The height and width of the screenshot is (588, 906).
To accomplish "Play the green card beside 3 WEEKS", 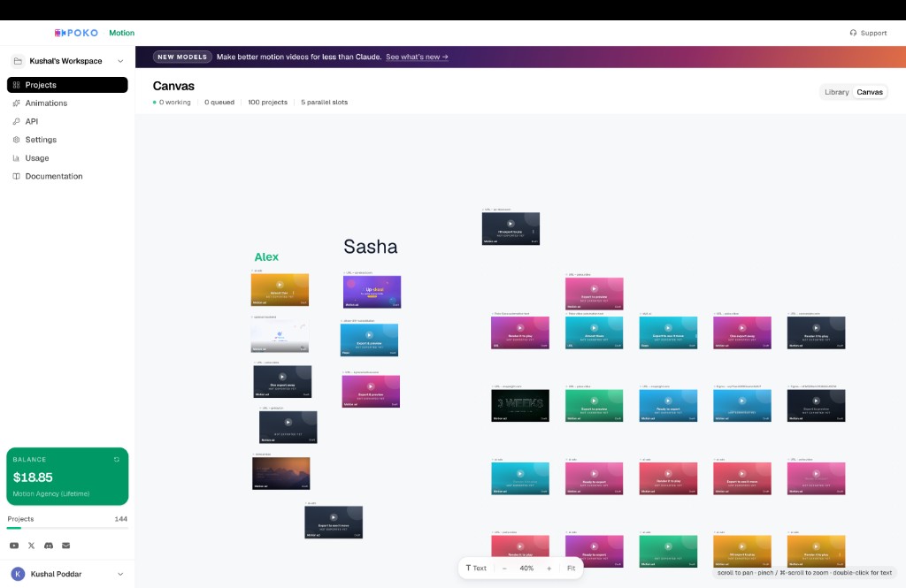I will (x=594, y=401).
